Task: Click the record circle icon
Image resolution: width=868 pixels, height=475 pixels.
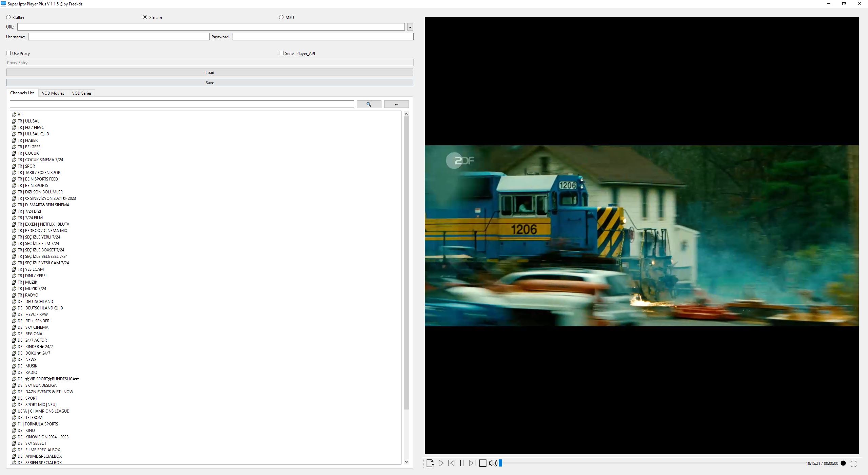Action: (843, 463)
